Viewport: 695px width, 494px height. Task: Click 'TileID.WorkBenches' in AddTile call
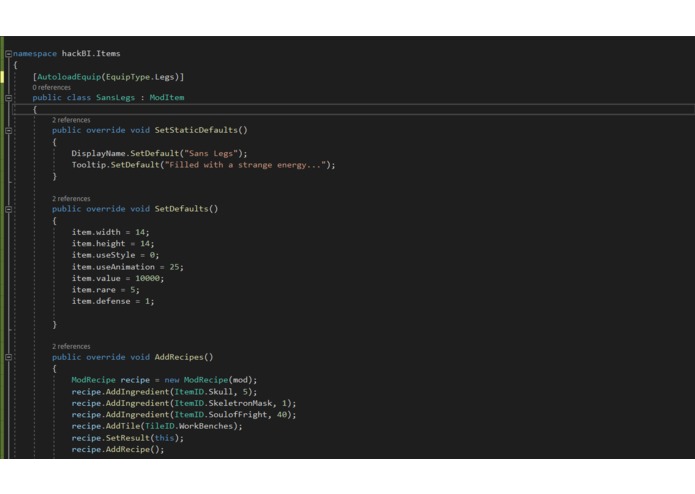pos(189,427)
